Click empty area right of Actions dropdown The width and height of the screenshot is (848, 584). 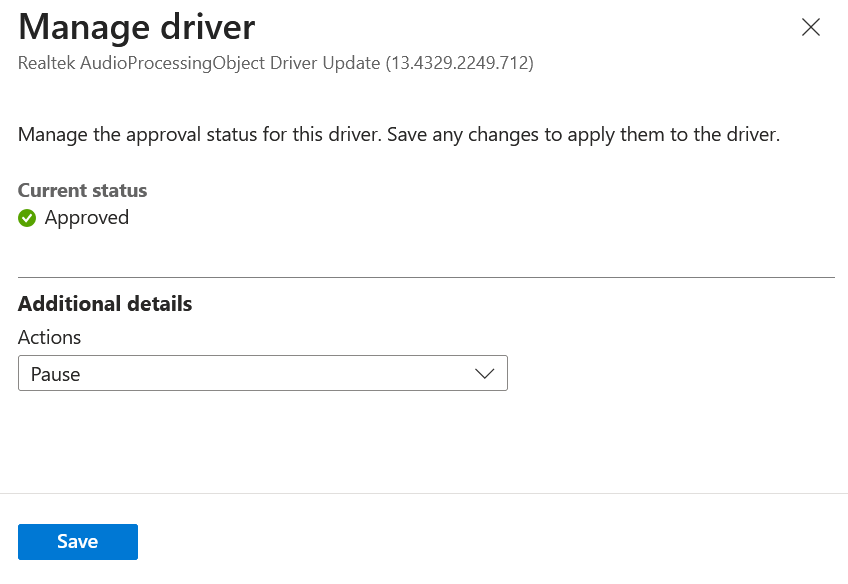coord(671,373)
